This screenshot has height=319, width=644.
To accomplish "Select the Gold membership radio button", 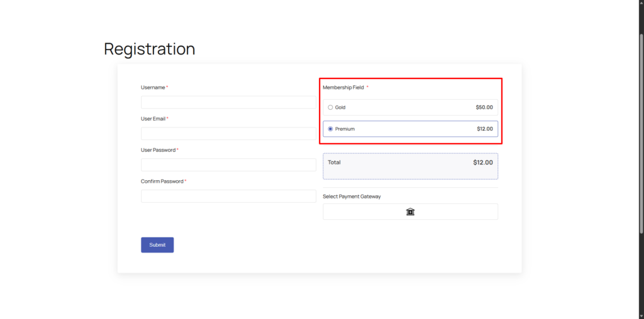I will pos(330,107).
